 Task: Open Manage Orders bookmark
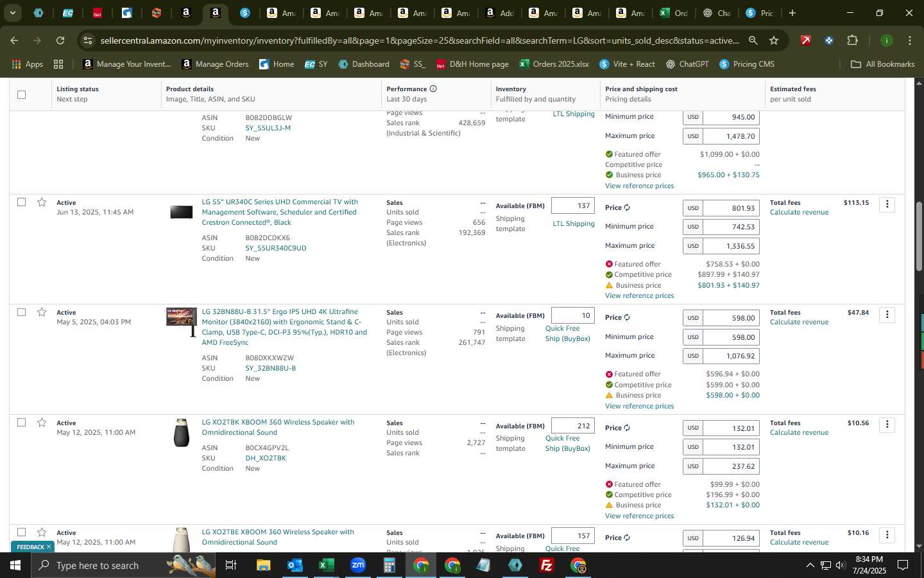pyautogui.click(x=216, y=64)
